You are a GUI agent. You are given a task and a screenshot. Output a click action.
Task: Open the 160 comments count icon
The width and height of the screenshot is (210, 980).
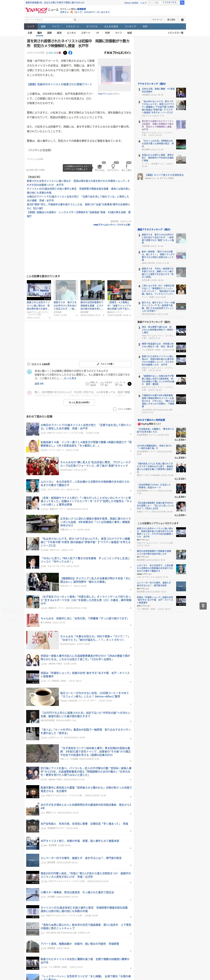pyautogui.click(x=50, y=53)
